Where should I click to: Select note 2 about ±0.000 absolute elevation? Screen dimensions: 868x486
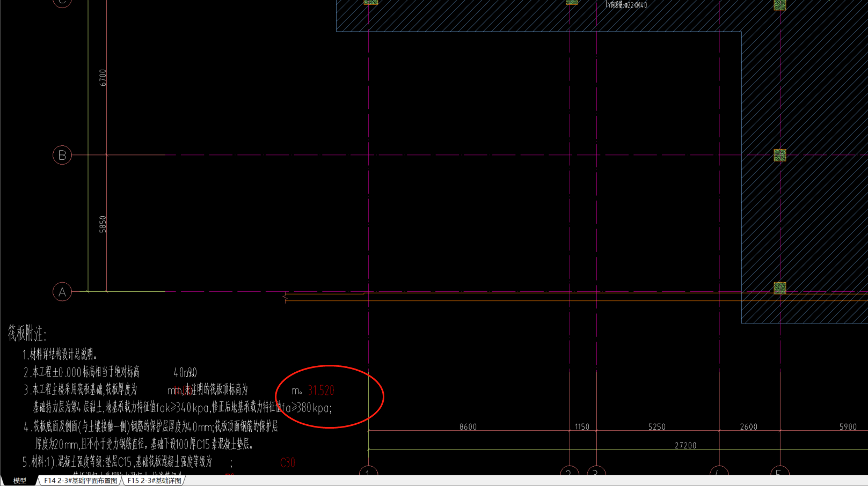[110, 372]
